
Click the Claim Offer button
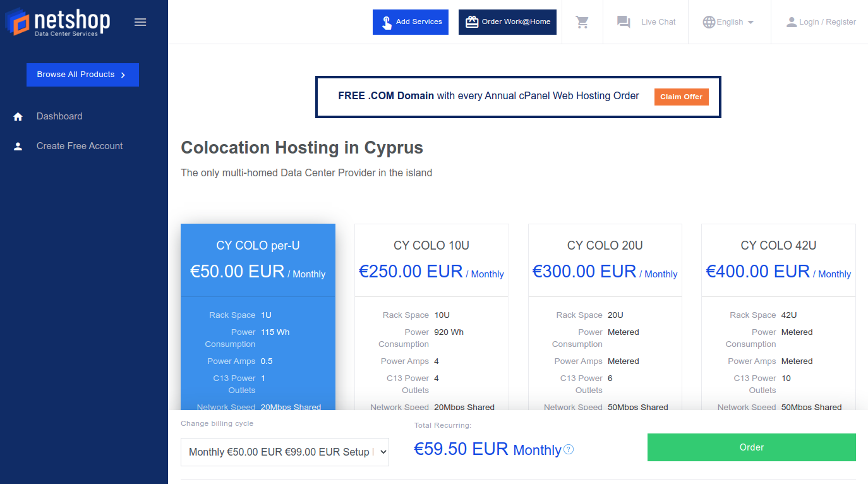[x=682, y=97]
